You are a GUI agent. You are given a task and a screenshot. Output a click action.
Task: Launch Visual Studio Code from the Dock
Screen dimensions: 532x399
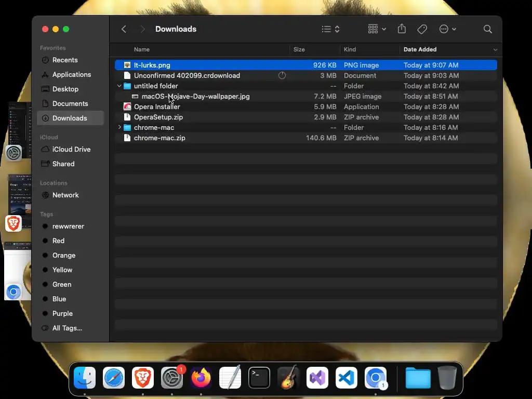pos(347,378)
